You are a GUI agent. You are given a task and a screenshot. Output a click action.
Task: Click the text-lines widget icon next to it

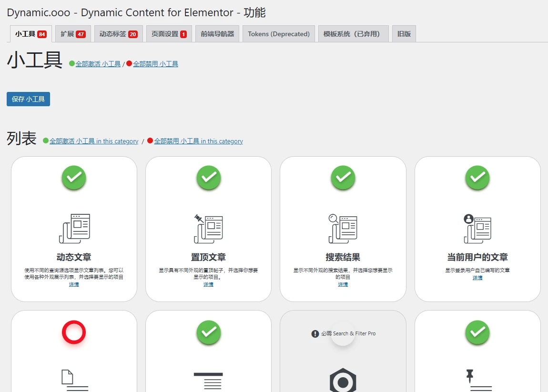point(208,381)
